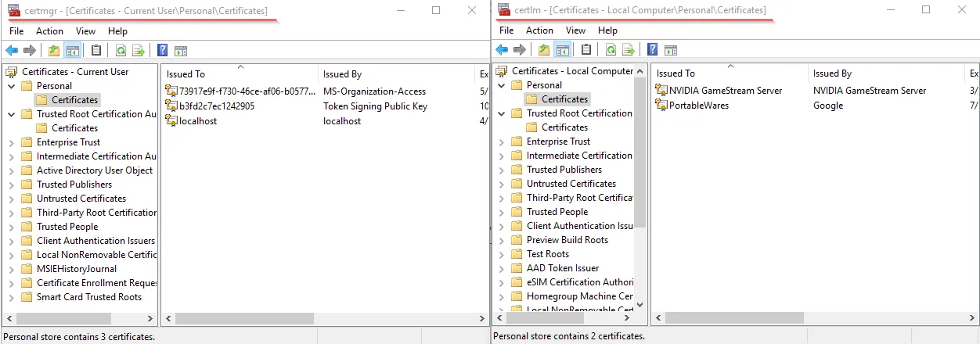Expand Test Roots in certlm tree
Image resolution: width=980 pixels, height=344 pixels.
[x=502, y=254]
